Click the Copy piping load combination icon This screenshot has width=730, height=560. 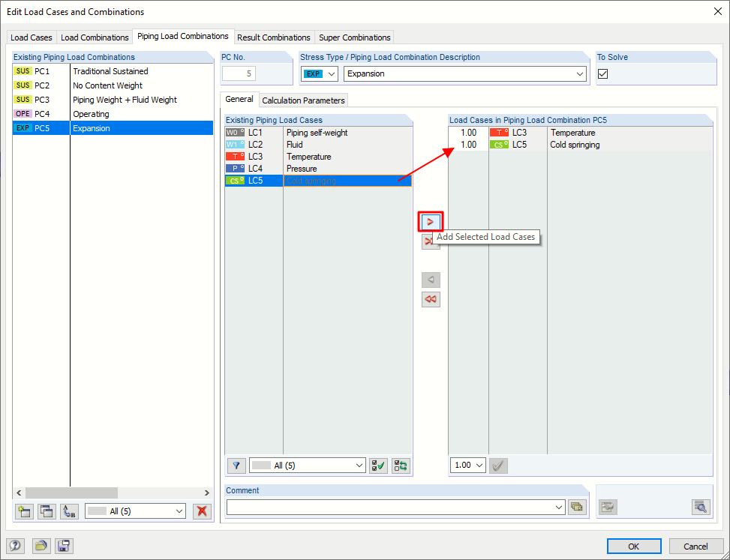(46, 511)
